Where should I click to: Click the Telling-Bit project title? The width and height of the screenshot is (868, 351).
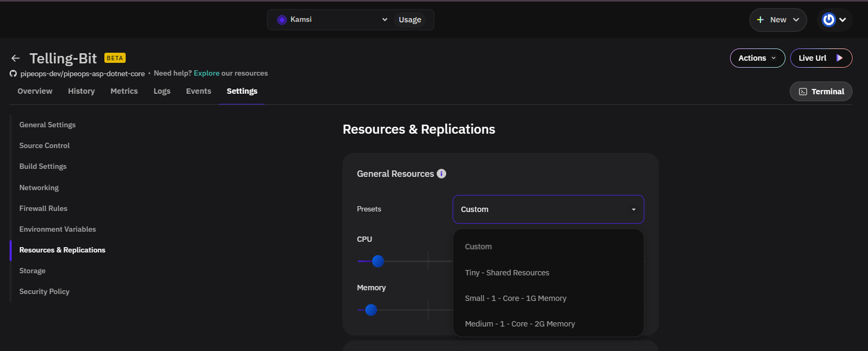[x=63, y=58]
